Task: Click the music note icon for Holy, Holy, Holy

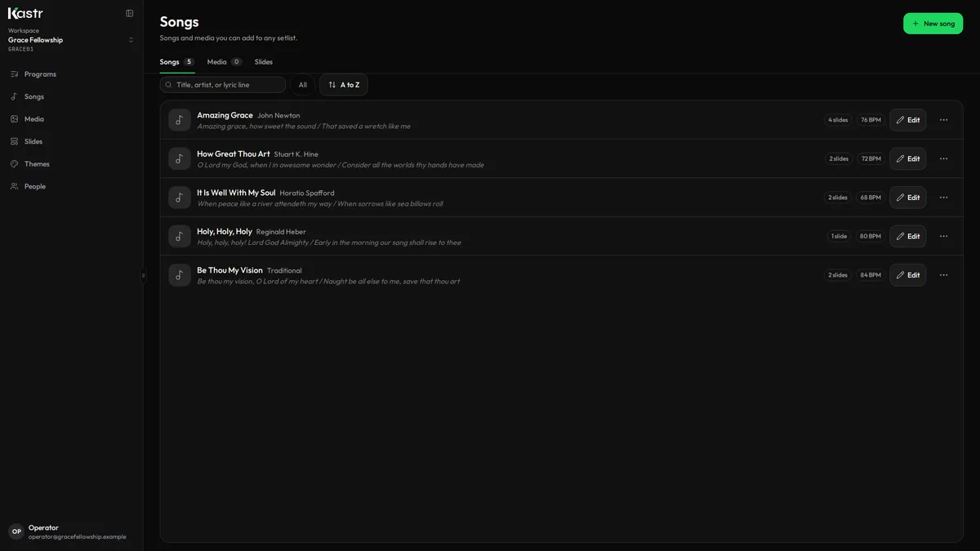Action: 180,236
